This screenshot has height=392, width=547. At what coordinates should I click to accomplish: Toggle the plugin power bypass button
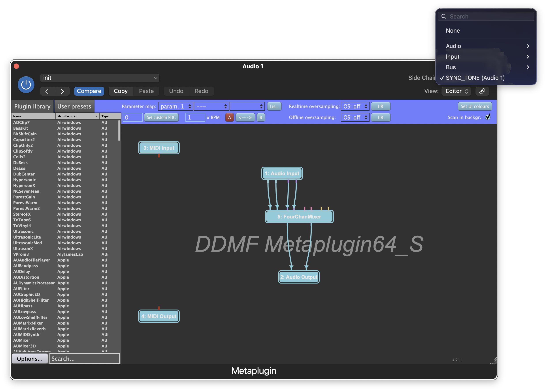26,85
